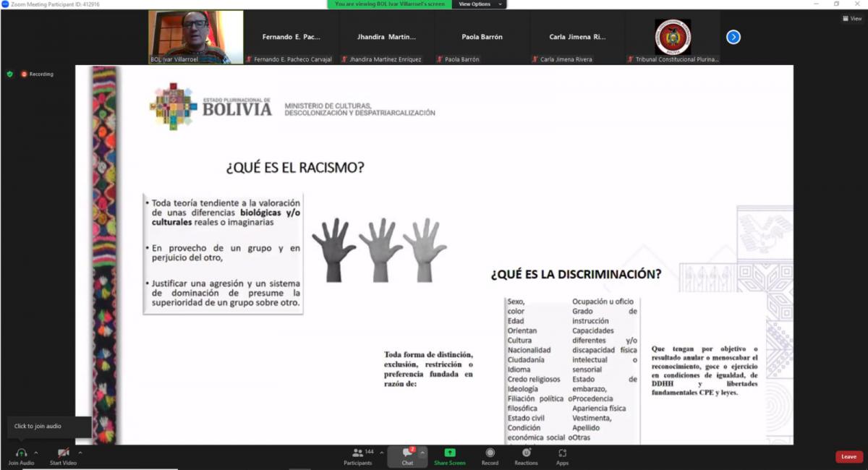This screenshot has width=868, height=470.
Task: Select Paola Barrón's participant tile
Action: coord(482,38)
